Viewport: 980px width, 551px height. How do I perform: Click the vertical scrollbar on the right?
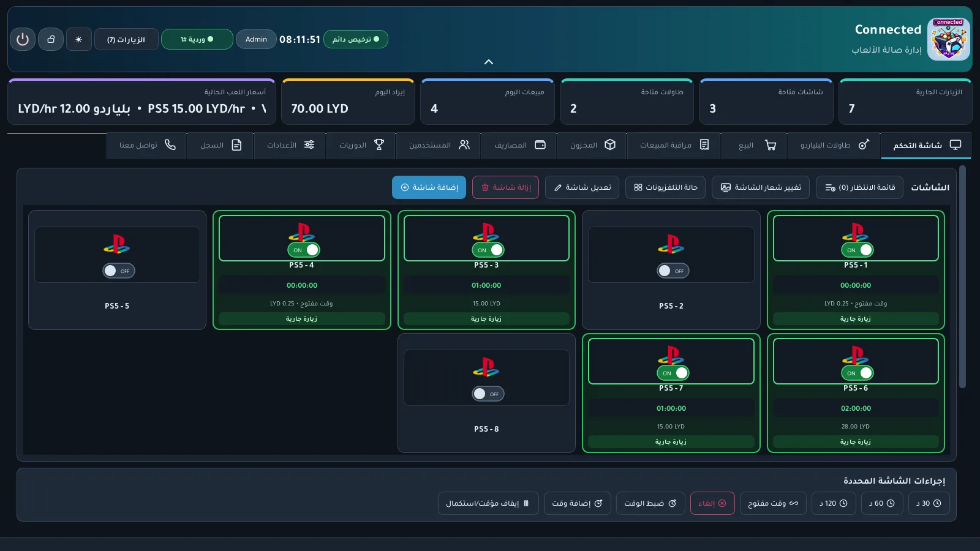962,277
